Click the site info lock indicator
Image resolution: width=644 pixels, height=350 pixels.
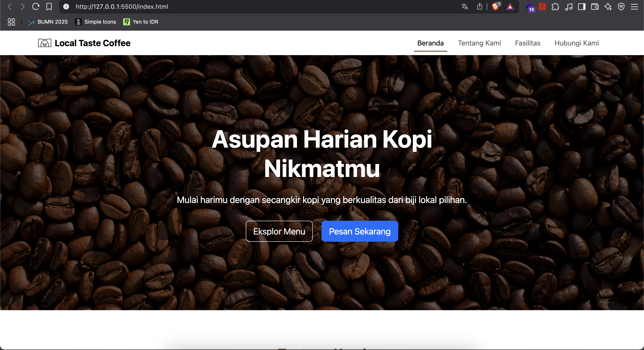click(66, 7)
